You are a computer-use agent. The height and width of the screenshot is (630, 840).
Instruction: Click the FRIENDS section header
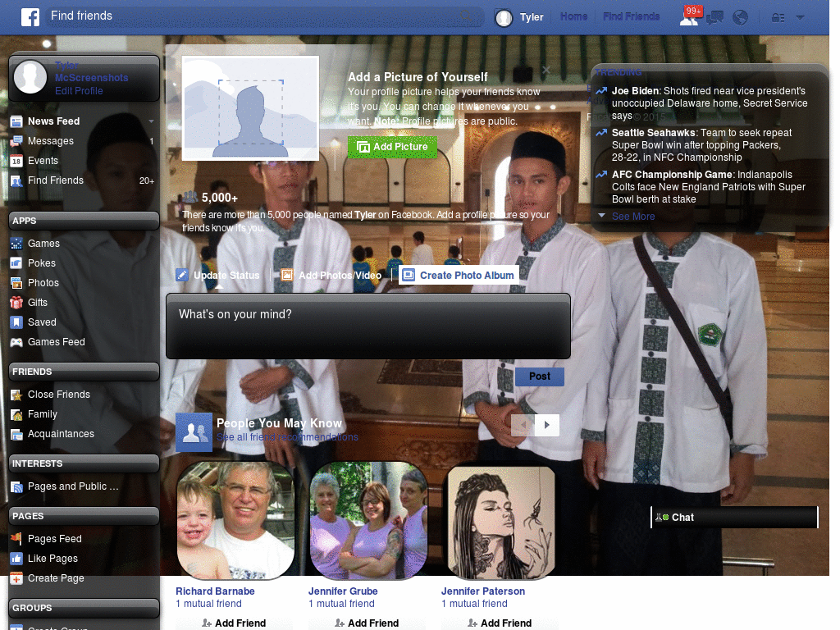84,372
